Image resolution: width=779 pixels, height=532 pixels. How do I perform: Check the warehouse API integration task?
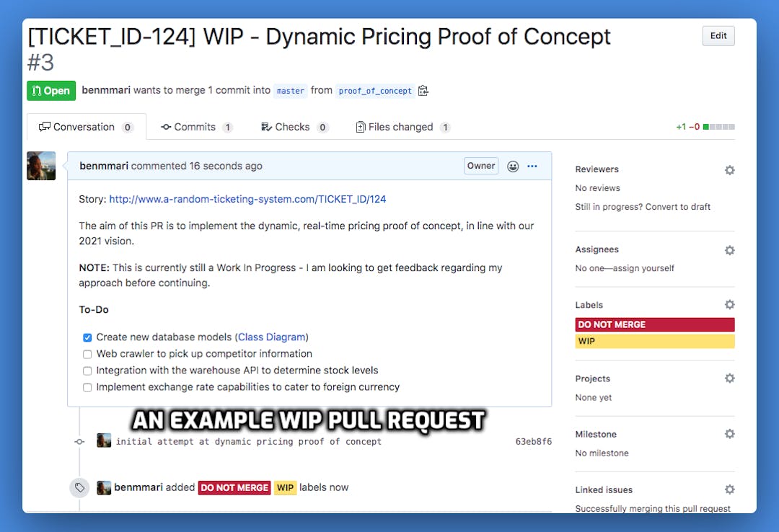point(87,370)
